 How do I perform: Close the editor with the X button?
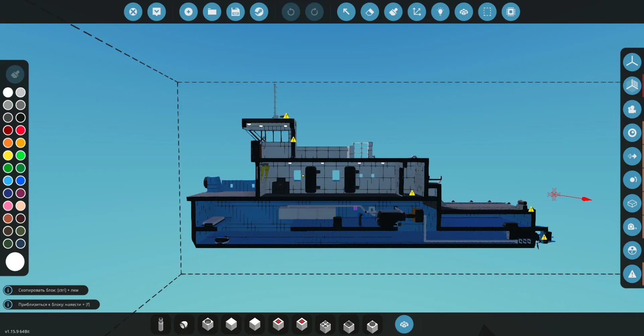coord(133,12)
